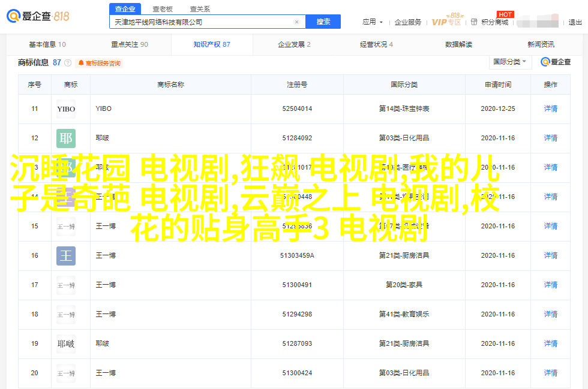Click the 商标服务咨询 bell badge

[100, 63]
